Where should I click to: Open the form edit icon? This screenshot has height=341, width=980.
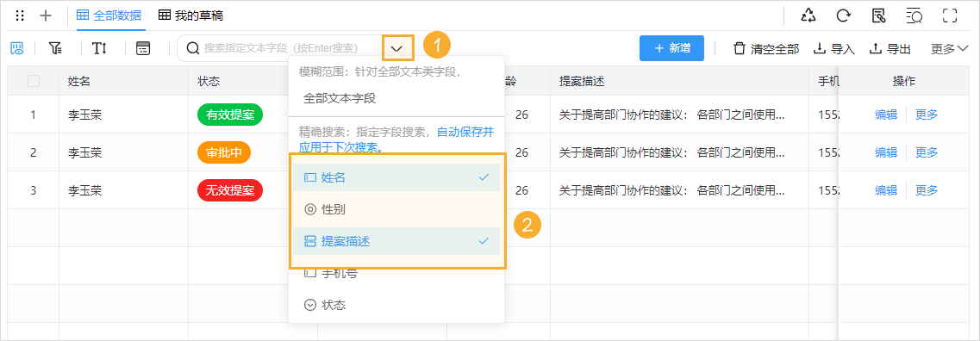coord(879,15)
